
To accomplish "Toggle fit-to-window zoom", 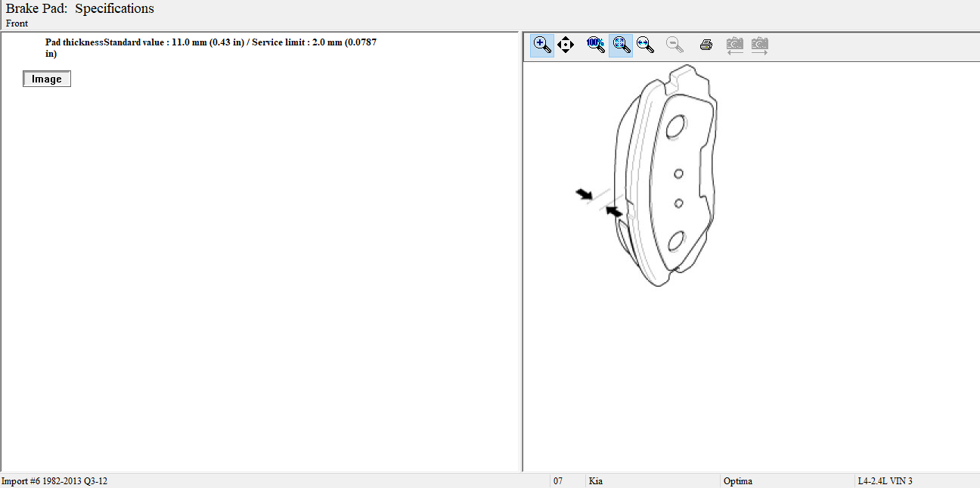I will pos(621,45).
